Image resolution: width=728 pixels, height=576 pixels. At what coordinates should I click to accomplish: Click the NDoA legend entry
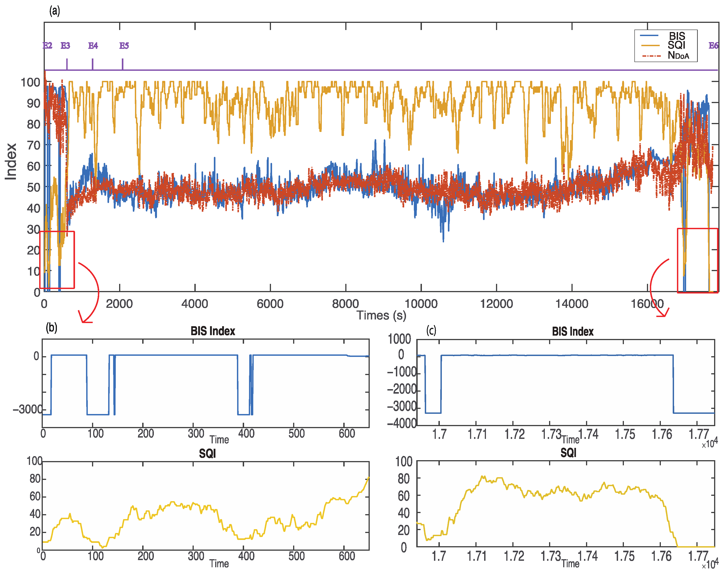tap(678, 55)
